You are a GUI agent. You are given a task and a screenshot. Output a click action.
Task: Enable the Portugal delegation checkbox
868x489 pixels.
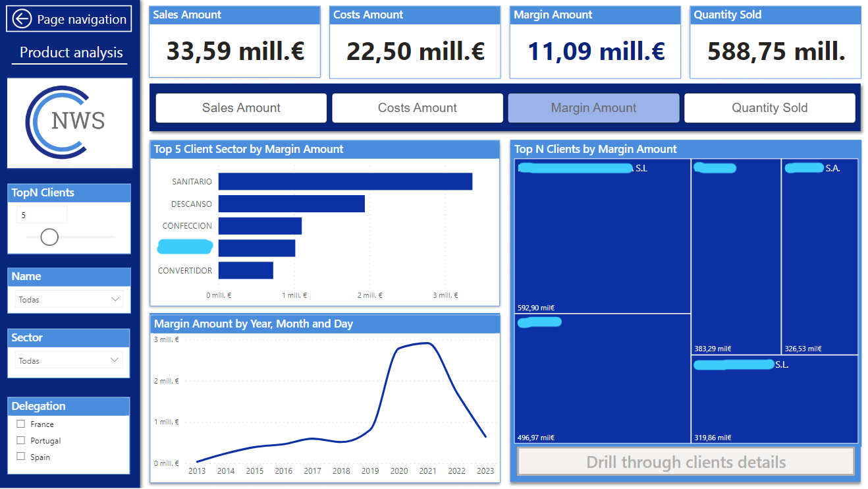21,440
